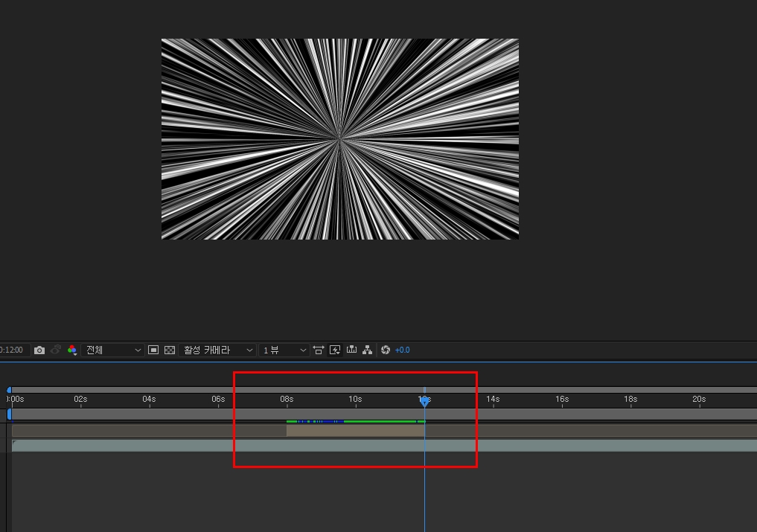
Task: Click the Show Snapshot eye icon
Action: coord(56,350)
